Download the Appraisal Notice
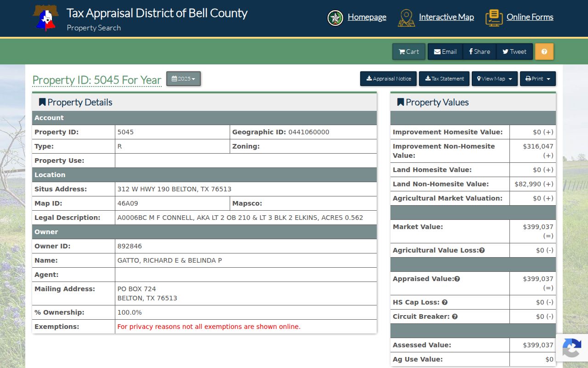Screen dimensions: 588x368 click(389, 79)
